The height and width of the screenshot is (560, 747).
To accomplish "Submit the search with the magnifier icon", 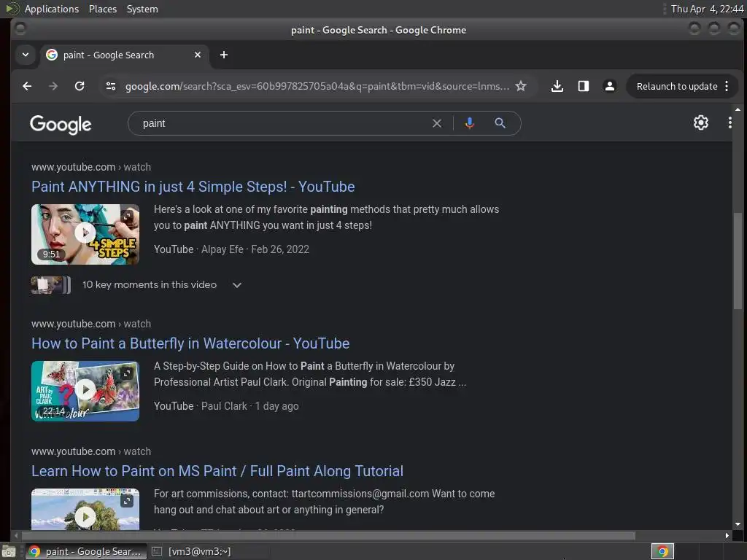I will tap(500, 123).
